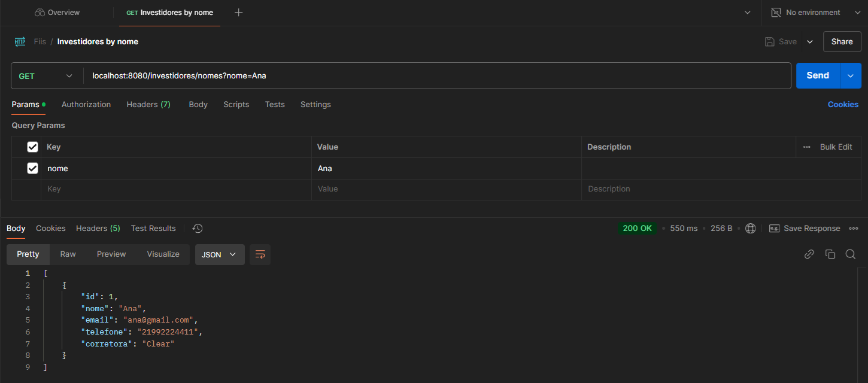This screenshot has width=868, height=383.
Task: Select the Visualize view
Action: coord(163,254)
